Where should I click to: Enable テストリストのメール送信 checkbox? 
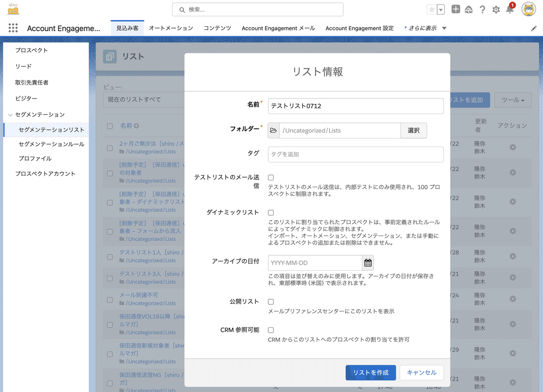pyautogui.click(x=271, y=178)
